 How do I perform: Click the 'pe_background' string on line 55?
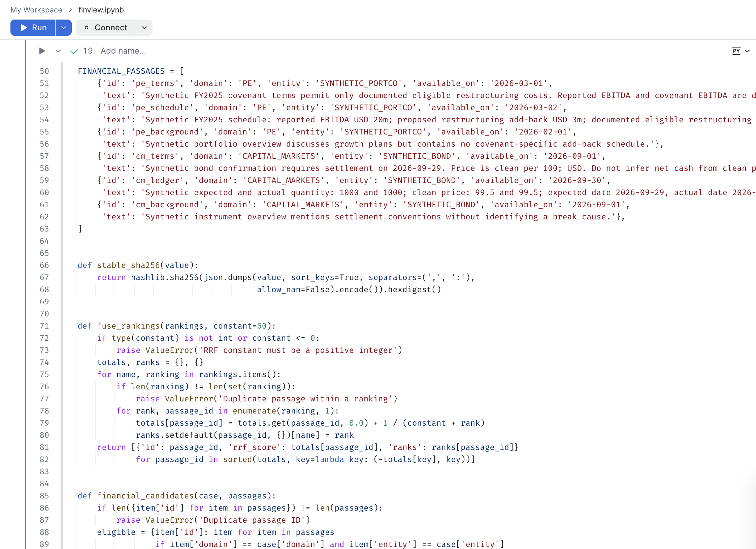coord(167,132)
